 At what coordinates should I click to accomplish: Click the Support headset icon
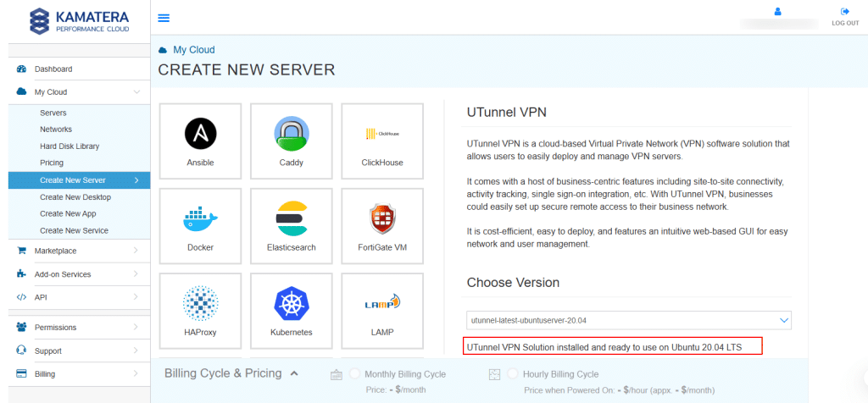coord(21,351)
